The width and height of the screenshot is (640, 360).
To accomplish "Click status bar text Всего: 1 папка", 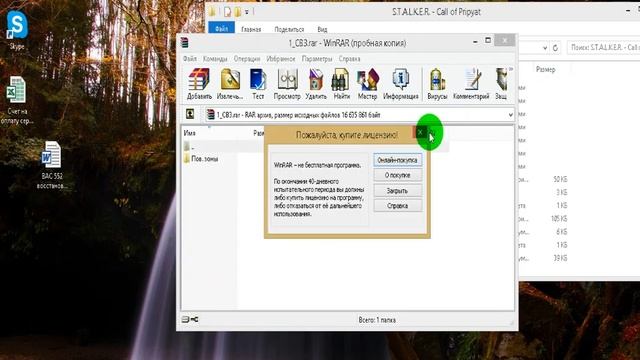I will point(377,320).
